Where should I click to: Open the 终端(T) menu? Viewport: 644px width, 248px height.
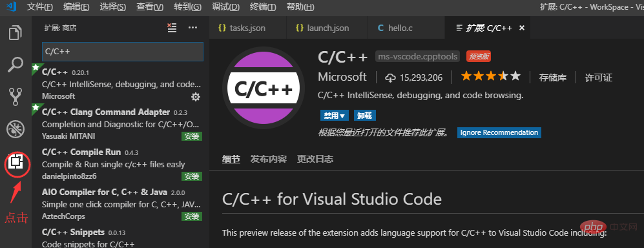pos(263,7)
